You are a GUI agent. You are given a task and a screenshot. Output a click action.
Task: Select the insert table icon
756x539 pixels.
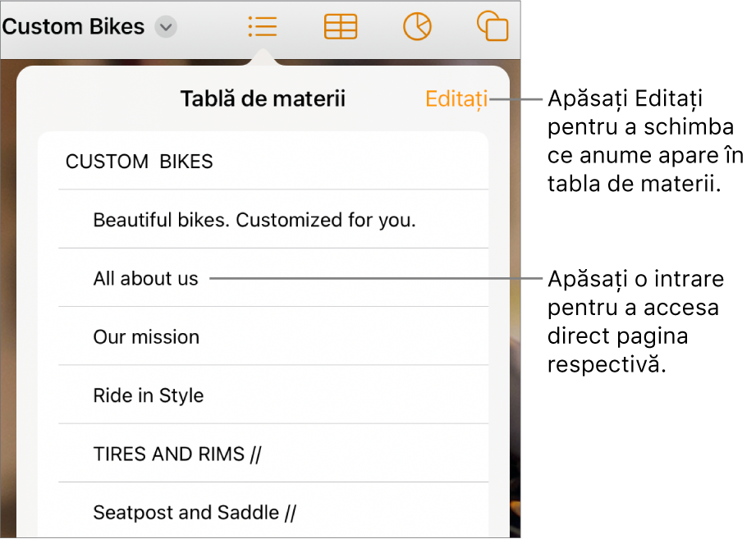click(341, 26)
